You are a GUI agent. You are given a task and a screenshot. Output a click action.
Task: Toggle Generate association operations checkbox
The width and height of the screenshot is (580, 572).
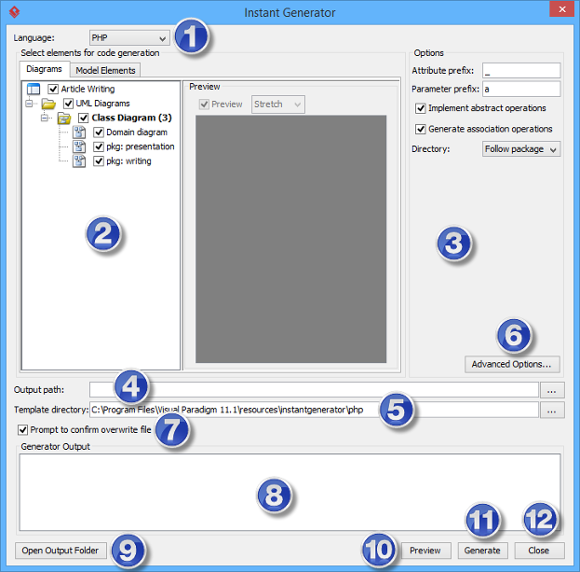click(420, 129)
